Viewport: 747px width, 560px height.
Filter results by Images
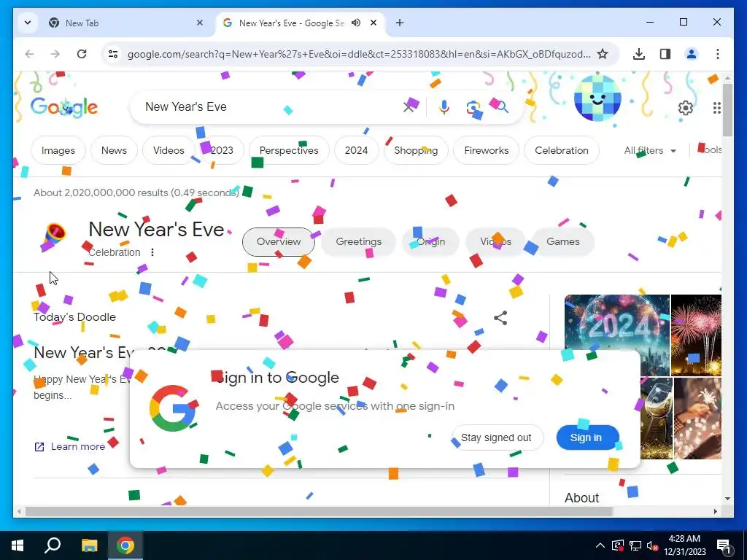(x=58, y=150)
